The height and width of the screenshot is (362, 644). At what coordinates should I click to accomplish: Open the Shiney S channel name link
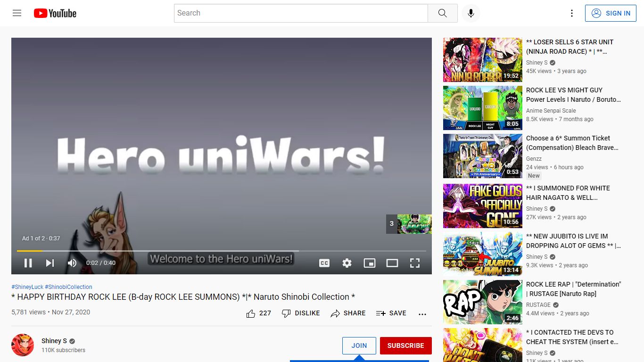point(54,341)
